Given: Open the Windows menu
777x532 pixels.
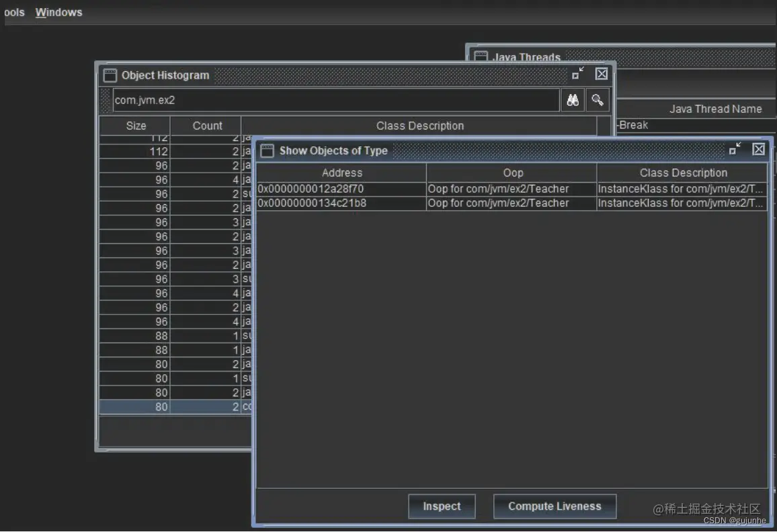Looking at the screenshot, I should pyautogui.click(x=58, y=12).
